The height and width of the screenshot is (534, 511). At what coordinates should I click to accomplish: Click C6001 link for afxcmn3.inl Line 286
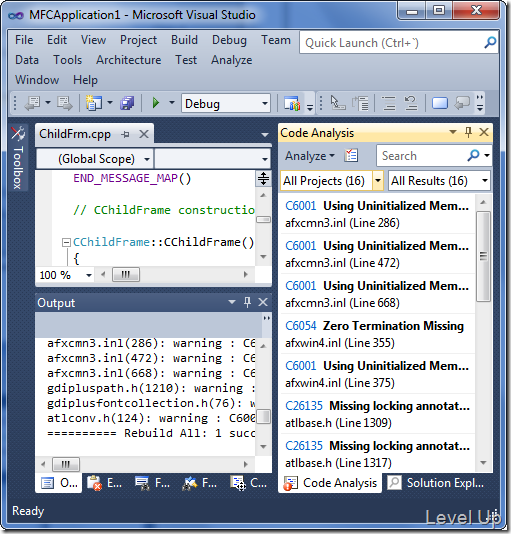[x=301, y=206]
